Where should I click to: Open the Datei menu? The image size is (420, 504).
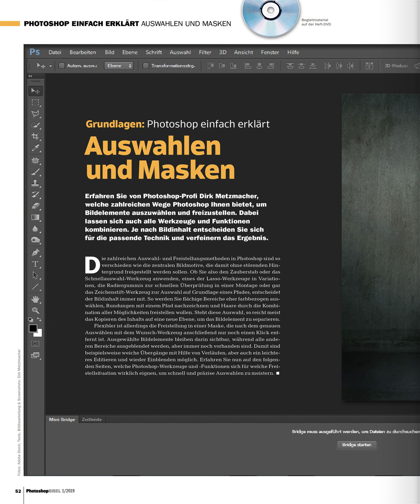[x=55, y=52]
